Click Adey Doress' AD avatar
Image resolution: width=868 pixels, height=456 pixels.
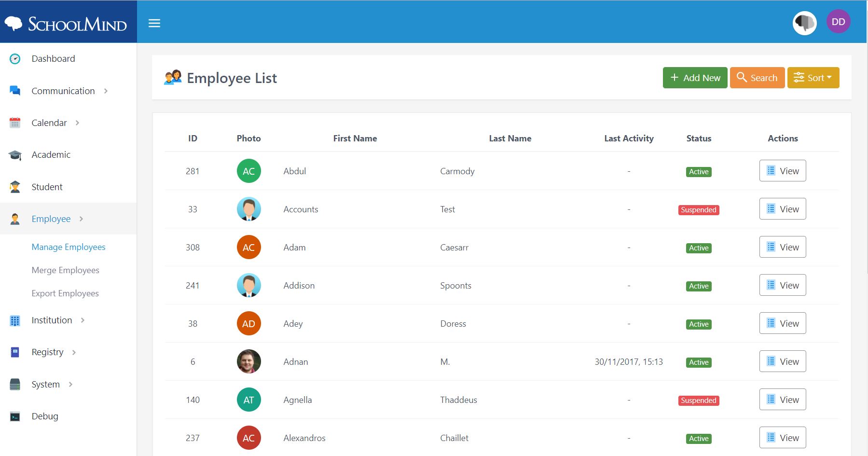249,323
